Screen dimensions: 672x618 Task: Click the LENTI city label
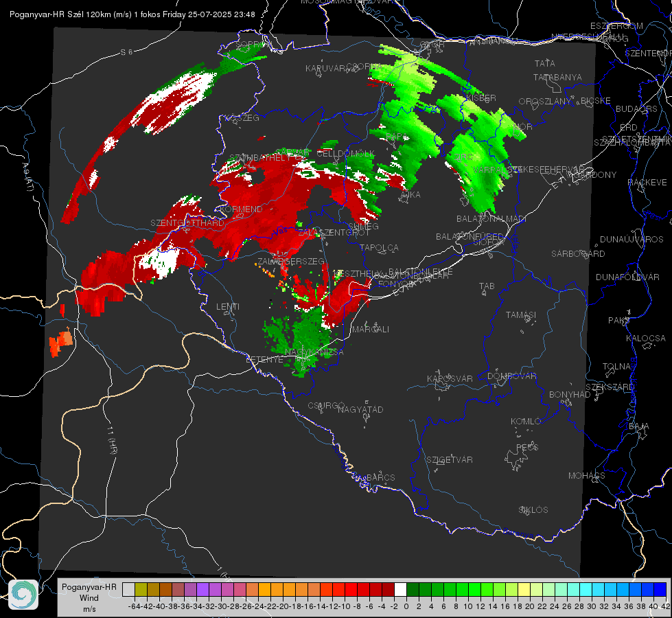[x=228, y=307]
